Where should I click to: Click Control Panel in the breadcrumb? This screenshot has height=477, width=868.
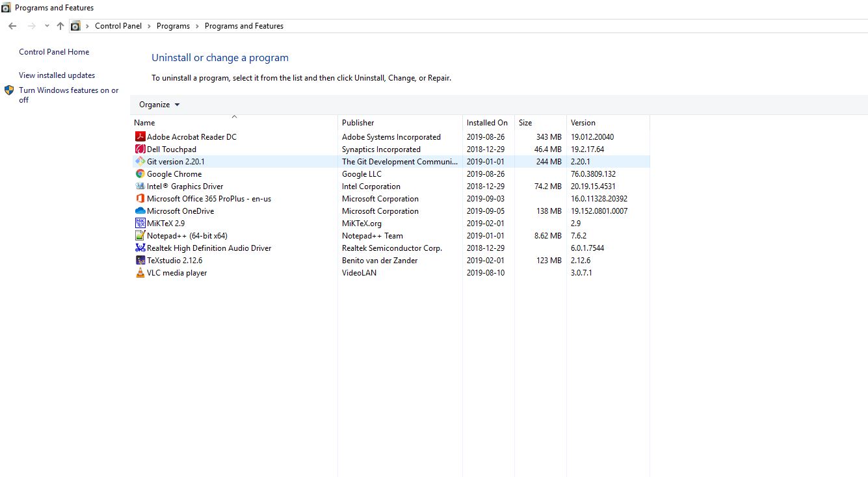click(118, 26)
